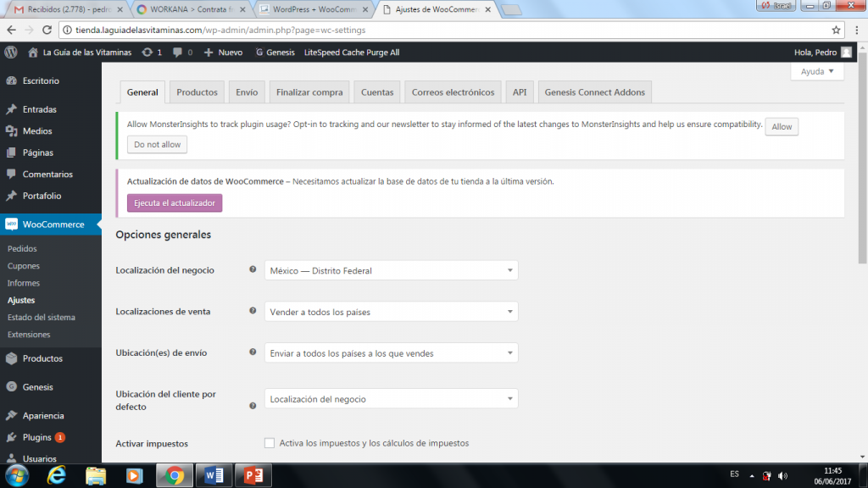868x488 pixels.
Task: Click the WooCommerce icon in the sidebar
Action: point(12,225)
